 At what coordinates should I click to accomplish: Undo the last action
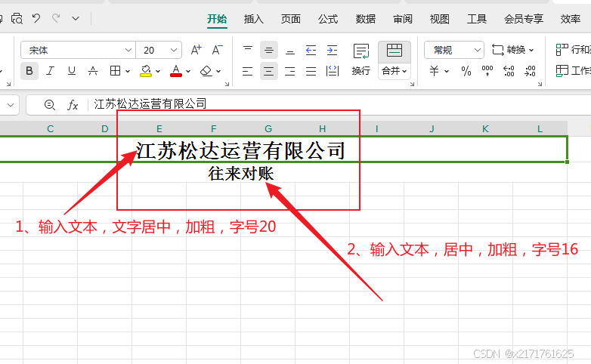(36, 18)
